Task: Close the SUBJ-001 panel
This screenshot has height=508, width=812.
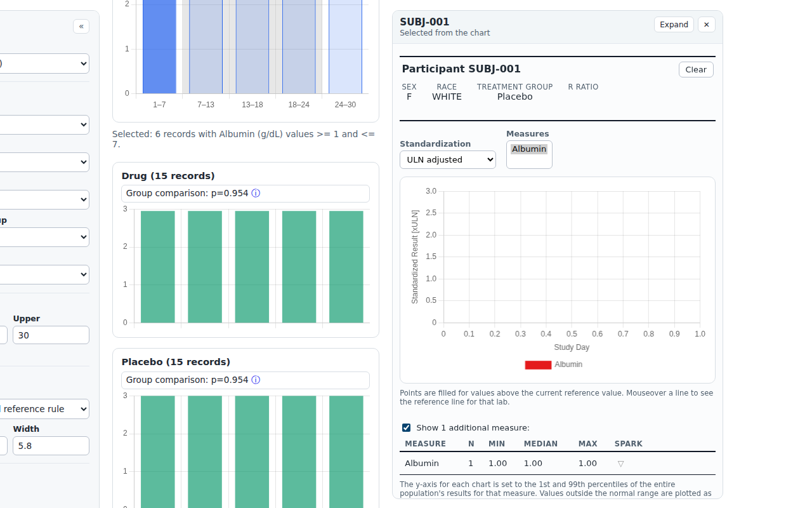Action: pos(706,25)
